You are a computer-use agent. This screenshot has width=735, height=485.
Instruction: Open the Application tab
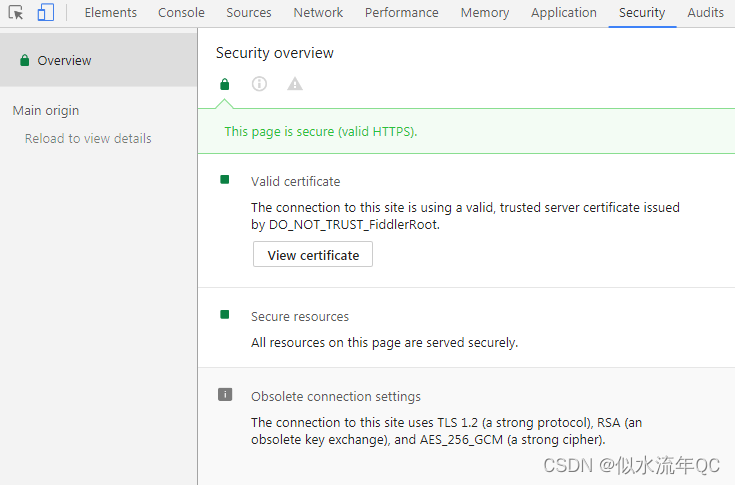564,13
